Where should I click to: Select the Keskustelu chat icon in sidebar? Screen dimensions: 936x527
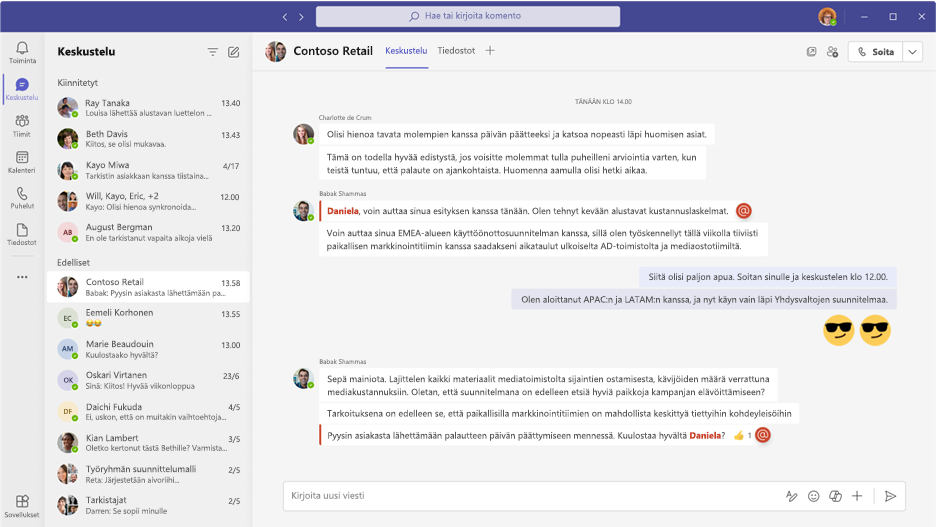(22, 89)
